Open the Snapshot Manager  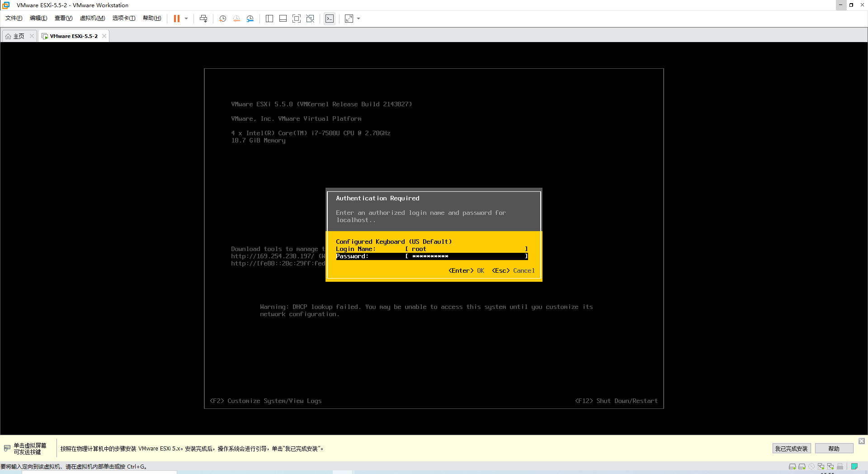[250, 19]
